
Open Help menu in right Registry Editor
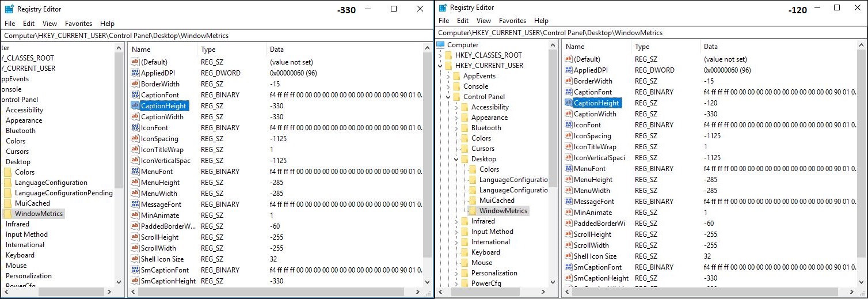[x=541, y=21]
